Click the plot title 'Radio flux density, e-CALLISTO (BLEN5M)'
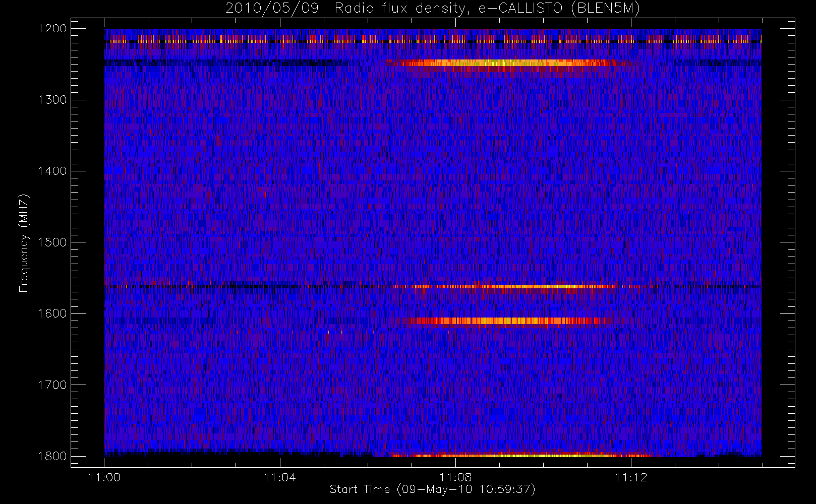816x504 pixels. click(487, 9)
